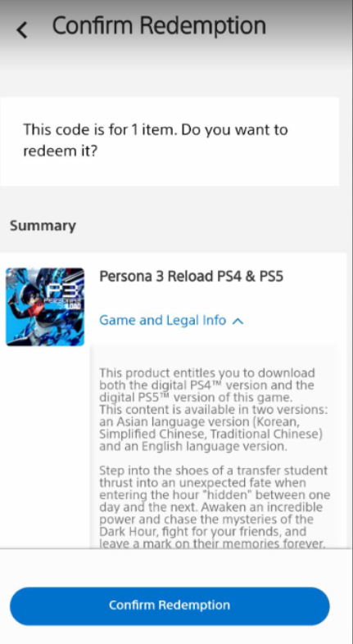This screenshot has width=353, height=644.
Task: Collapse info with the upward chevron icon
Action: [238, 321]
